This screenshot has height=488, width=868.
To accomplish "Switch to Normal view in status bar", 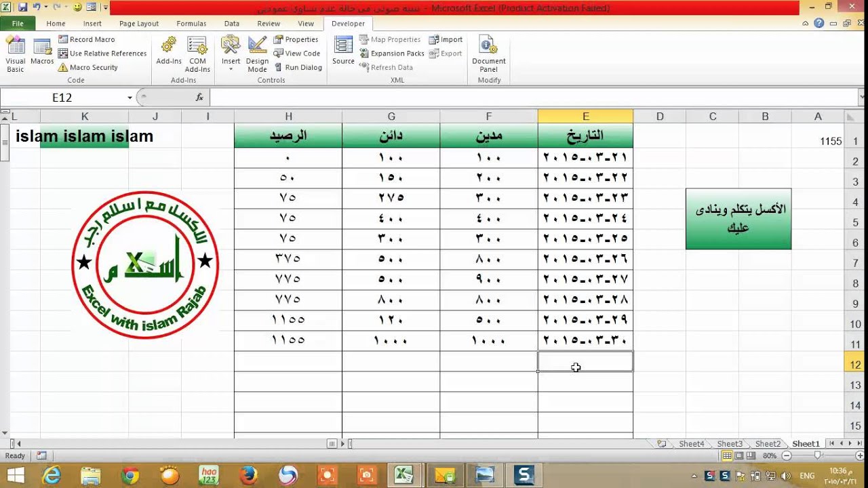I will 727,456.
